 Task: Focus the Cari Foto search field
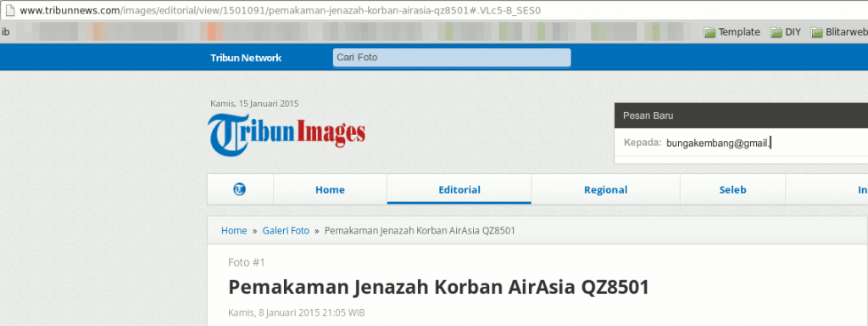[452, 58]
